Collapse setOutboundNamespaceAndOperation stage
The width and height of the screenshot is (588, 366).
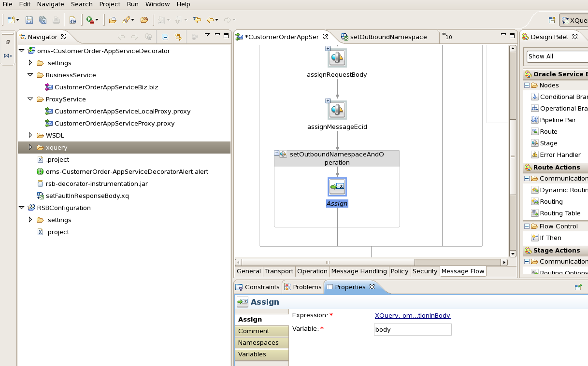[277, 154]
